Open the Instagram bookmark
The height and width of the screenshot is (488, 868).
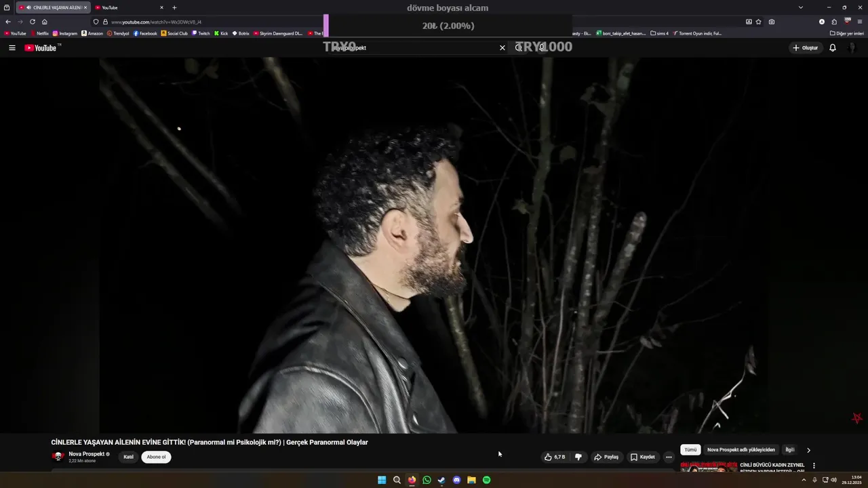(65, 33)
